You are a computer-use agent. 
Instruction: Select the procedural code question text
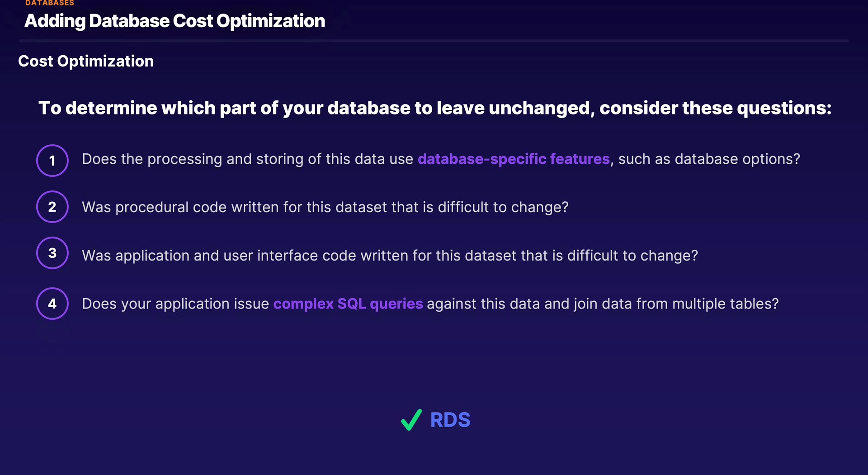pyautogui.click(x=325, y=207)
